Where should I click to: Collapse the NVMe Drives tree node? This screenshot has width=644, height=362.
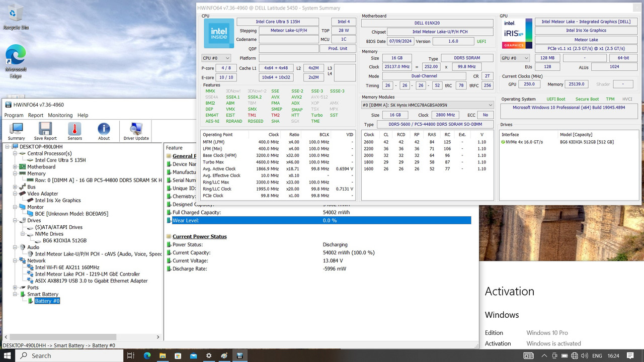23,234
